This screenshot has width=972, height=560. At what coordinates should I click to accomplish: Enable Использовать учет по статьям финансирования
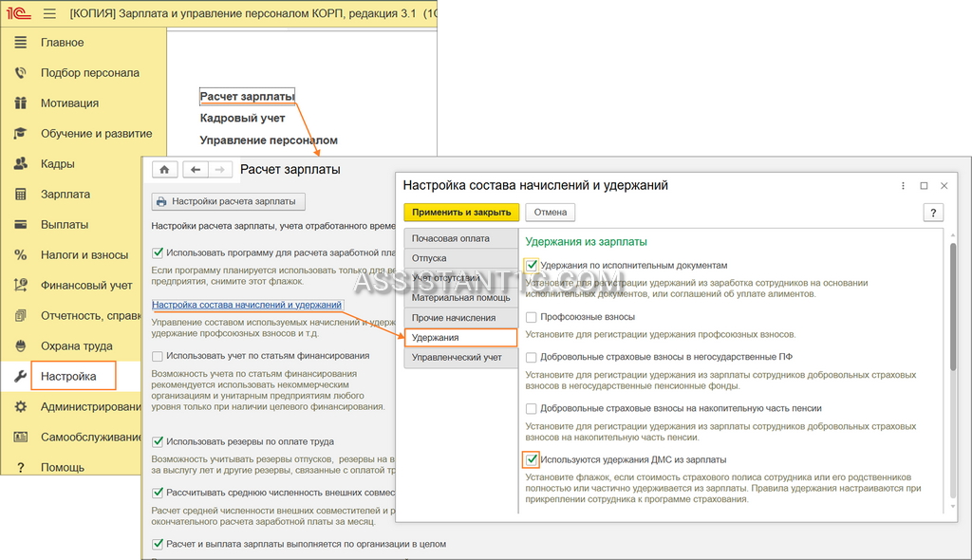(x=158, y=356)
